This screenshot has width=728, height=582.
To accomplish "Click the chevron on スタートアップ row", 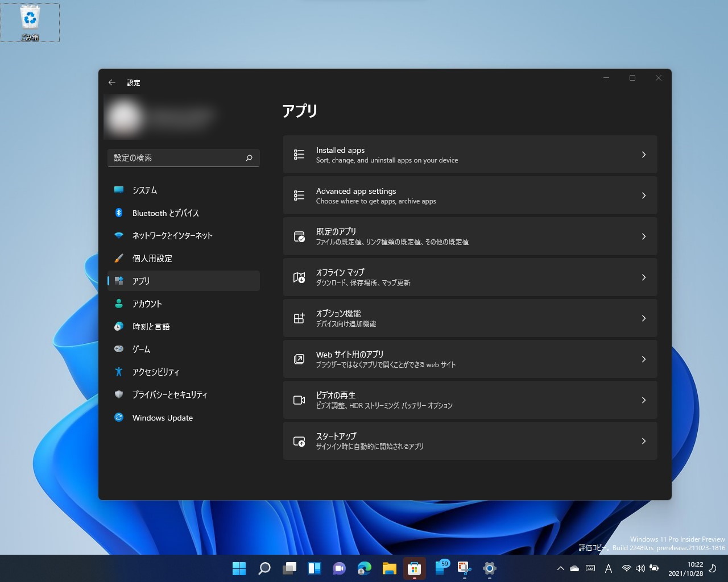I will click(x=643, y=441).
